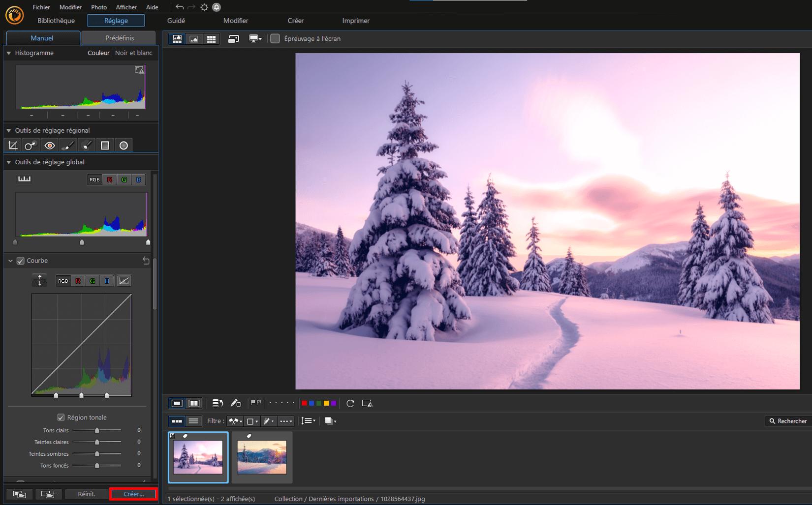Open the Spot removal tool
Screen dimensions: 812x505
[31, 145]
